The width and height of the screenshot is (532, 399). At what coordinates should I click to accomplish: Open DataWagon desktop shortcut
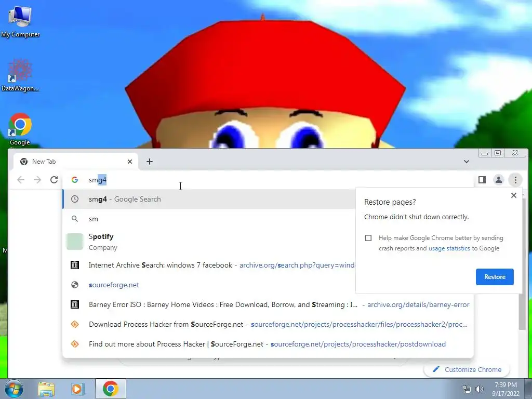tap(20, 75)
